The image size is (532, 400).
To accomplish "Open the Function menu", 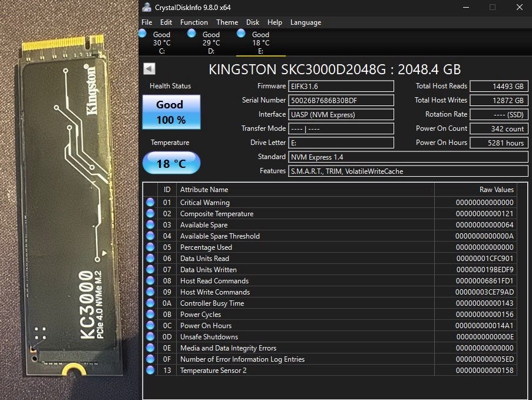I will click(194, 22).
